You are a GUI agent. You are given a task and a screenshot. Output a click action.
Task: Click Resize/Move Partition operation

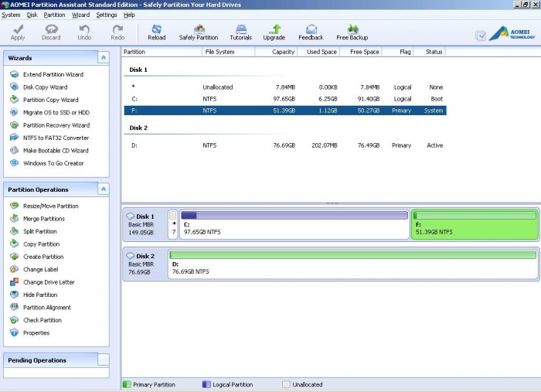coord(50,206)
